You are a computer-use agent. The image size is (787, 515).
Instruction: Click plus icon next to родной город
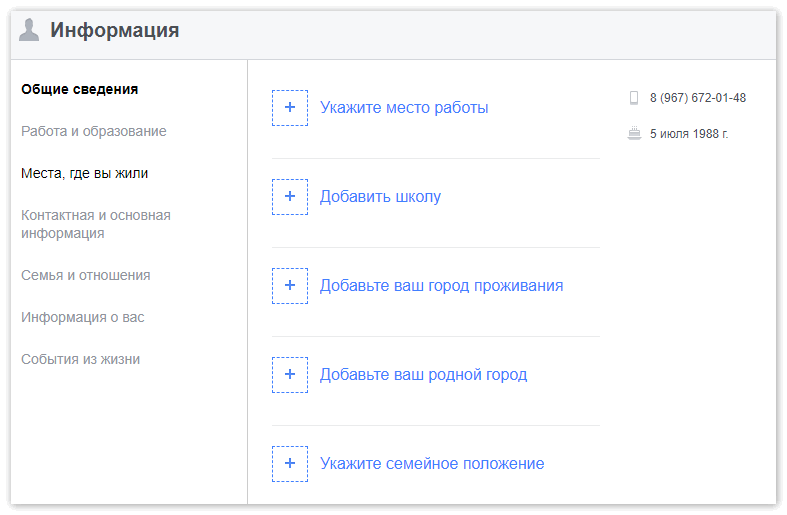[x=290, y=374]
